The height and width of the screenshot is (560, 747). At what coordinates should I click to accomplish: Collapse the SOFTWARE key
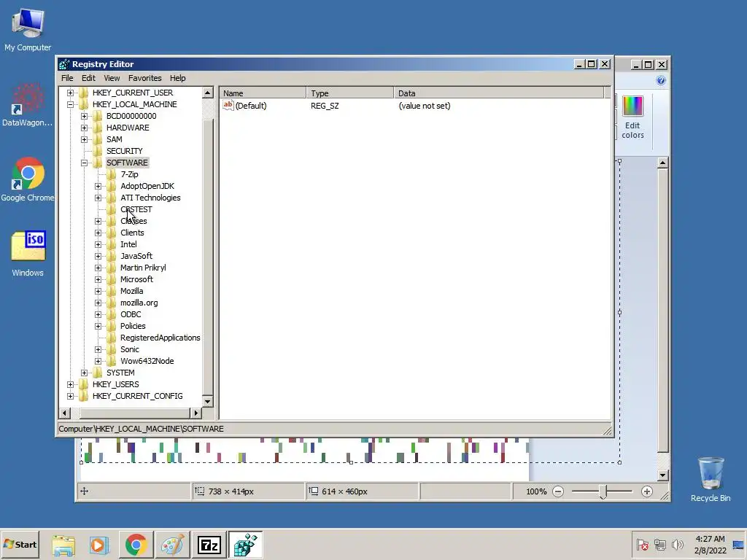pyautogui.click(x=85, y=163)
